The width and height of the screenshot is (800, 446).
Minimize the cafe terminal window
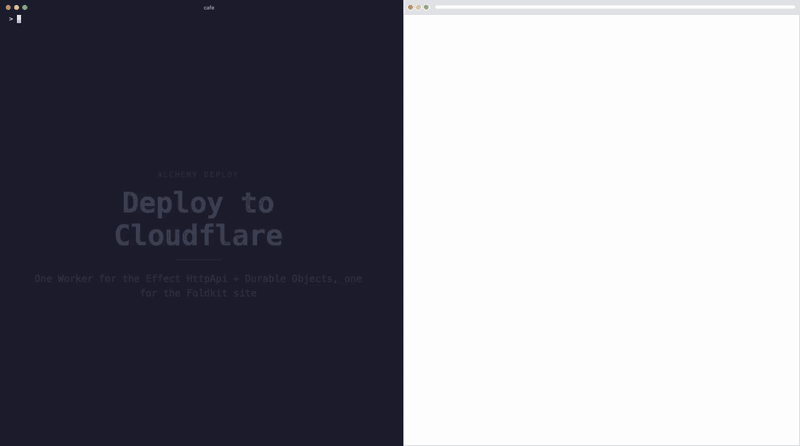coord(16,8)
